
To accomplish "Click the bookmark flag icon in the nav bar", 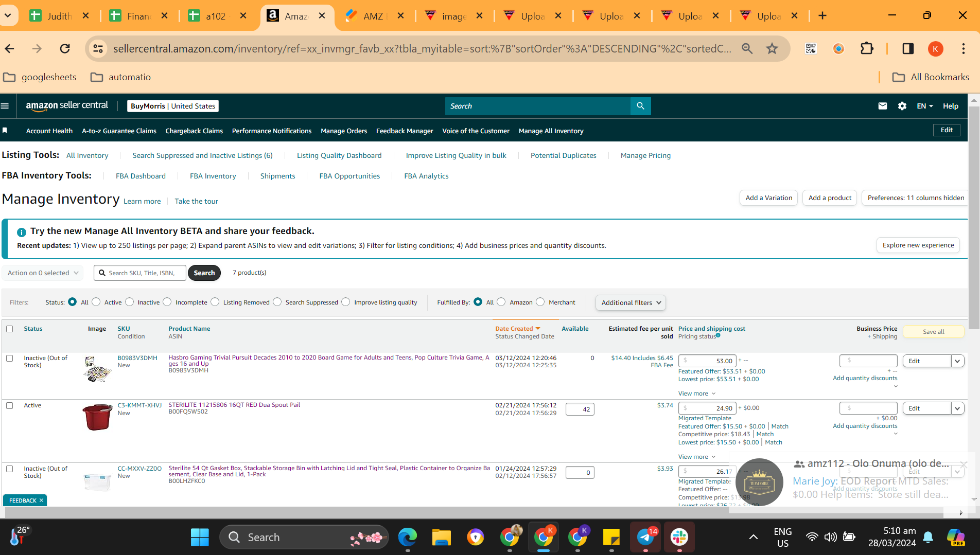I will point(5,131).
